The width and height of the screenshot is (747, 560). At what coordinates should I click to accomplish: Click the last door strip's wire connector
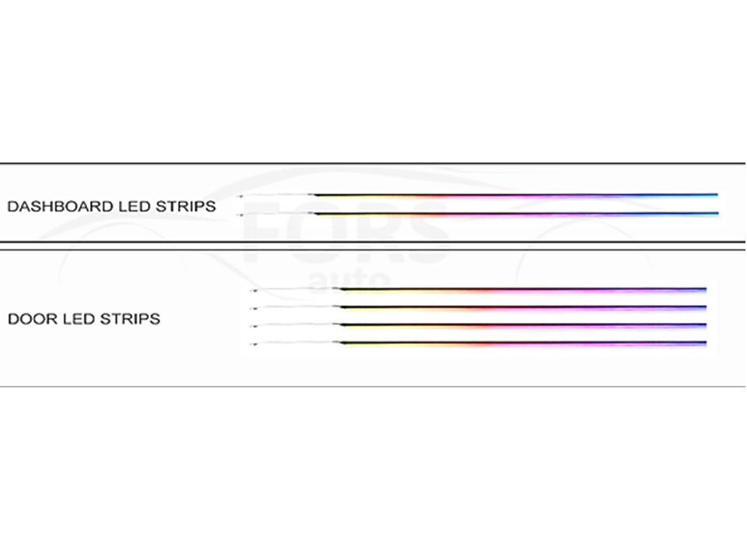pos(254,344)
